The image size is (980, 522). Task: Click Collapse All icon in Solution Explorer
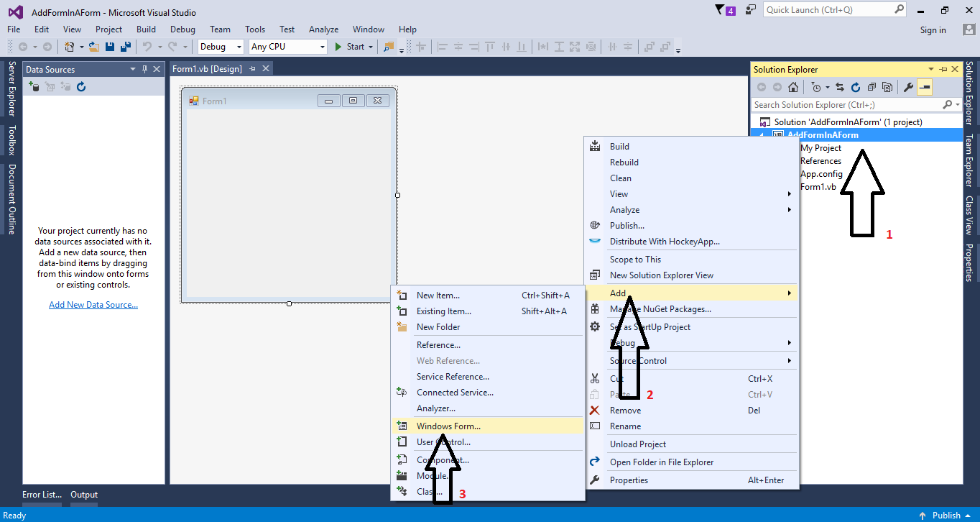tap(872, 87)
